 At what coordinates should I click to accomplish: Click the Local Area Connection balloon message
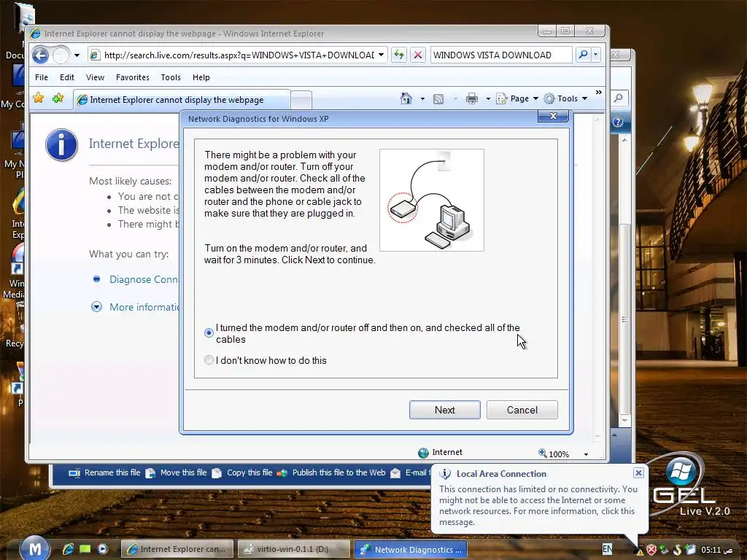pos(538,505)
